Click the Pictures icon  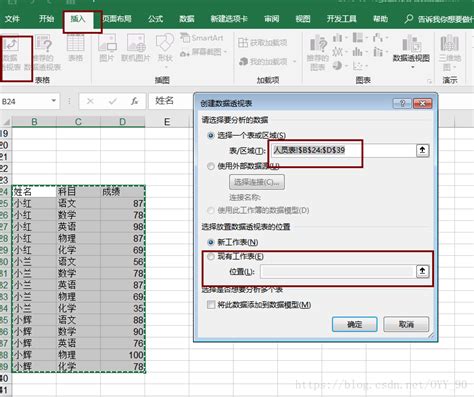coord(107,43)
